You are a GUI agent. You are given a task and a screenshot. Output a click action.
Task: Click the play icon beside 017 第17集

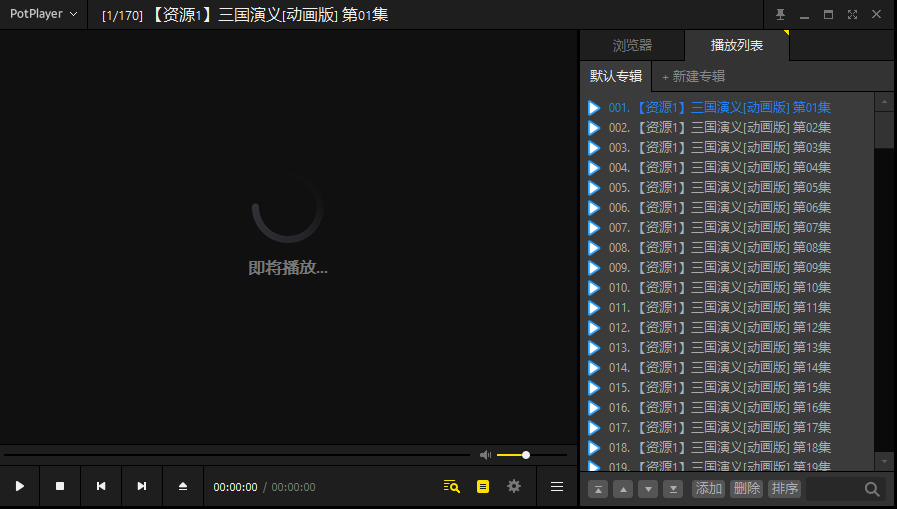(x=594, y=428)
